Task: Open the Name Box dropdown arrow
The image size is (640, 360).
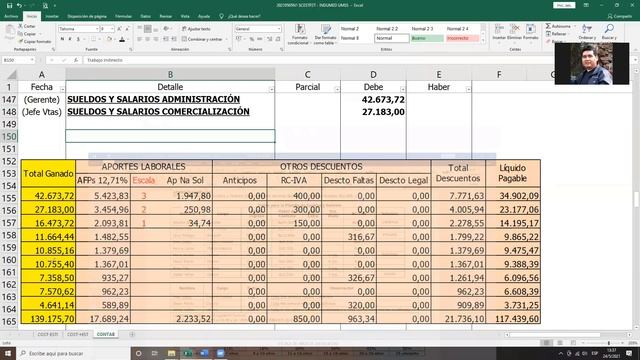Action: pos(31,60)
